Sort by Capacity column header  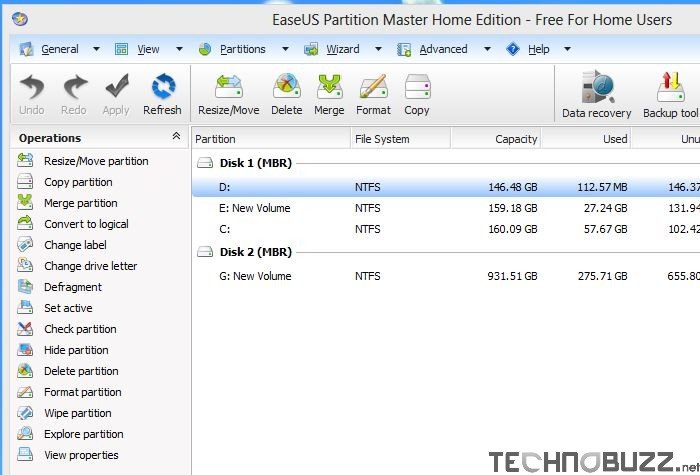point(496,139)
